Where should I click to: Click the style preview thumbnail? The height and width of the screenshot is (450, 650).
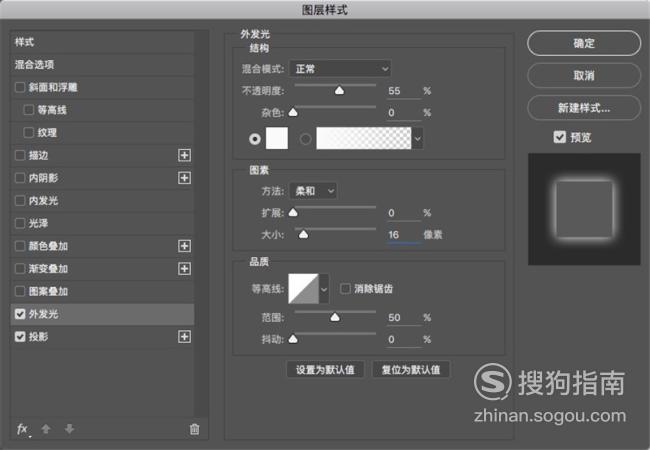click(584, 209)
